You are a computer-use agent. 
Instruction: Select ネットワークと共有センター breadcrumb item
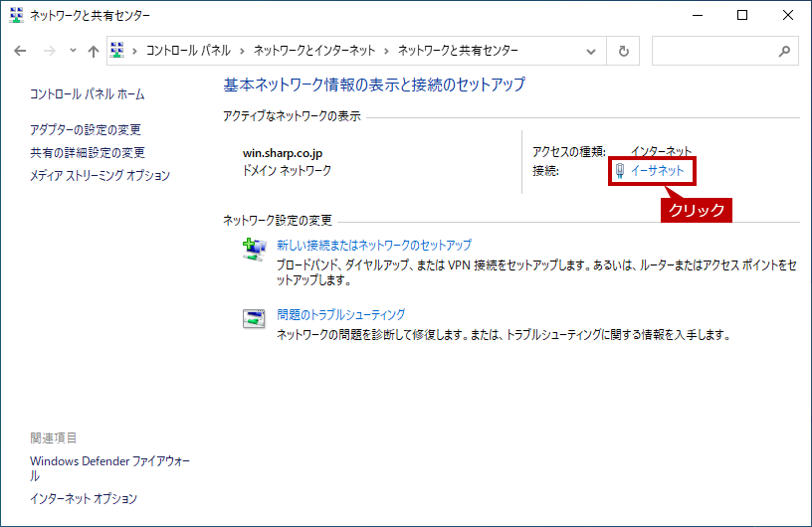click(458, 51)
